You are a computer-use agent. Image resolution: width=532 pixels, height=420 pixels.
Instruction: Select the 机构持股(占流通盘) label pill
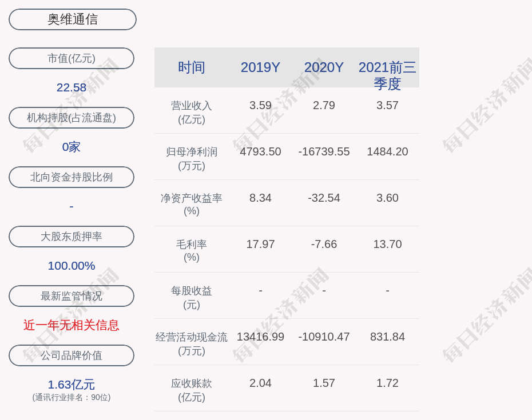tap(72, 118)
